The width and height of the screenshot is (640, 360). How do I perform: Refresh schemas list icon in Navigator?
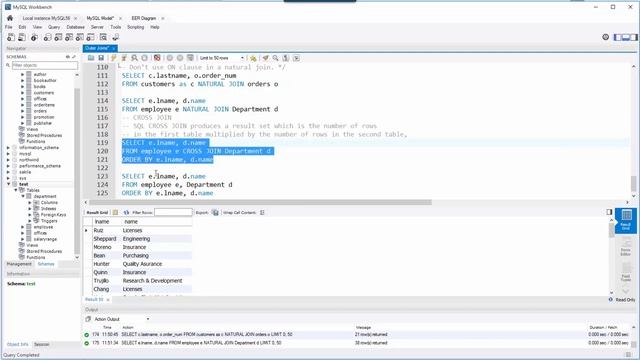click(x=68, y=57)
